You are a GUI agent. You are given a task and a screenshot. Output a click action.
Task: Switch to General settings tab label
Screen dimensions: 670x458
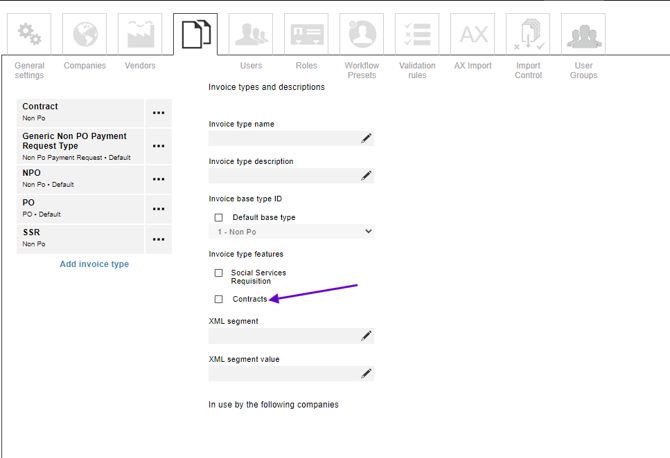(29, 70)
